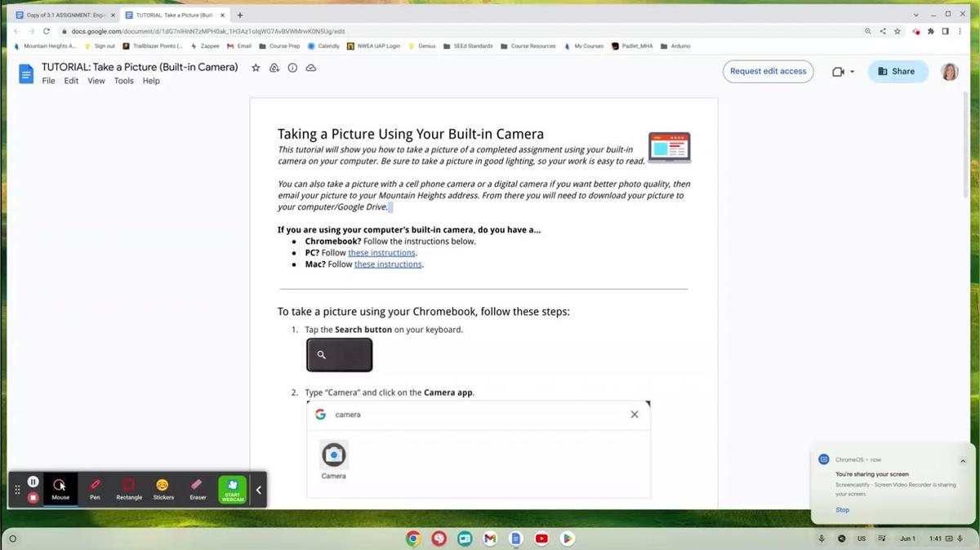
Task: Open Google Play Store from the shelf
Action: 567,539
